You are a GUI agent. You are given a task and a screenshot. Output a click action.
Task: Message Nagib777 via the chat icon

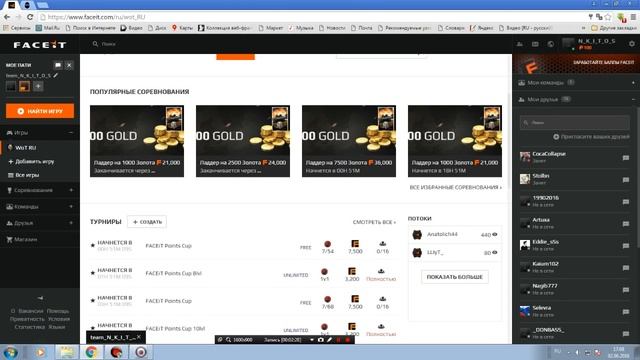click(626, 290)
